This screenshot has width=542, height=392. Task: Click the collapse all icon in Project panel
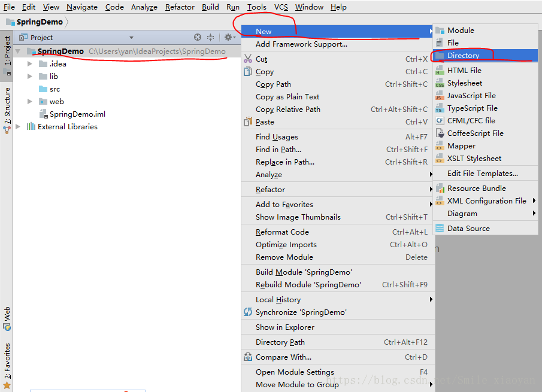click(x=210, y=37)
